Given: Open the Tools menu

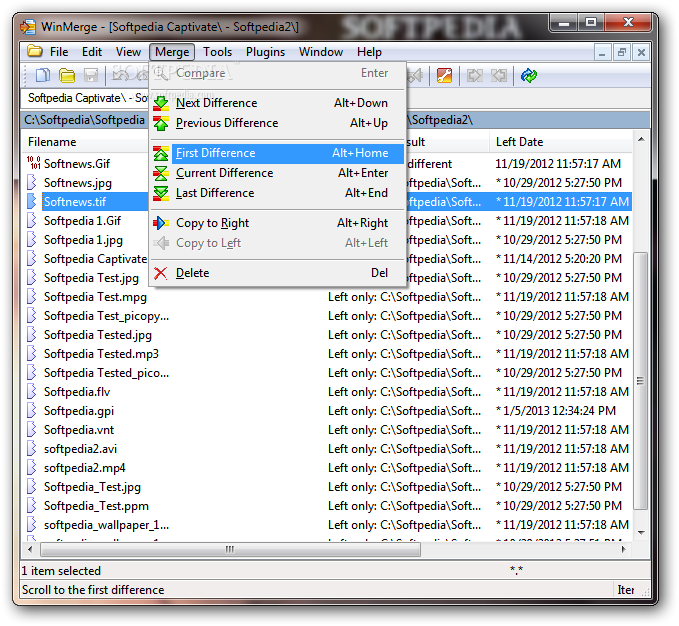Looking at the screenshot, I should [x=217, y=52].
